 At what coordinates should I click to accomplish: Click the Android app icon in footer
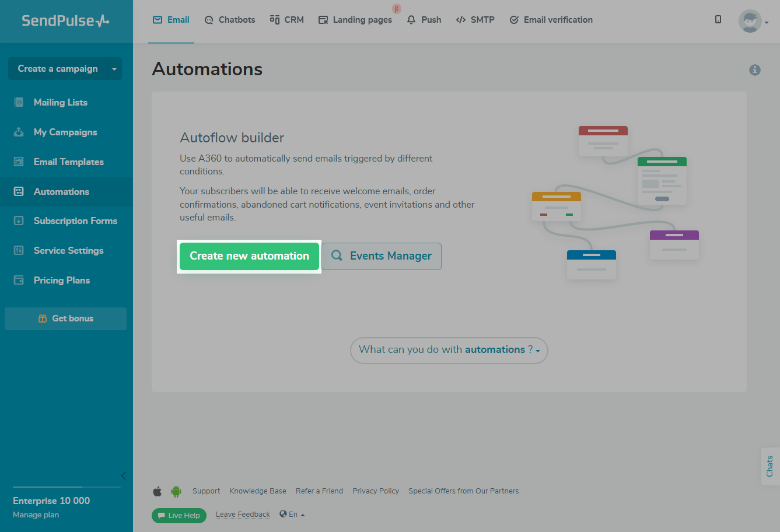[x=176, y=491]
